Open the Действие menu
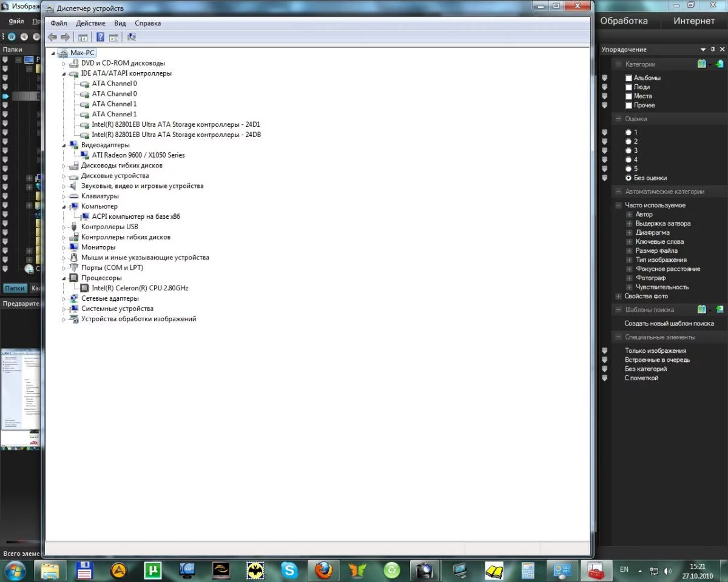Screen dimensions: 728x582 point(90,23)
